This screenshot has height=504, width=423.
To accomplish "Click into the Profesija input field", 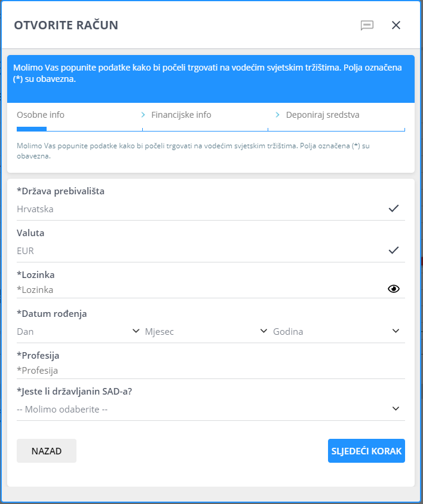I will coord(209,370).
